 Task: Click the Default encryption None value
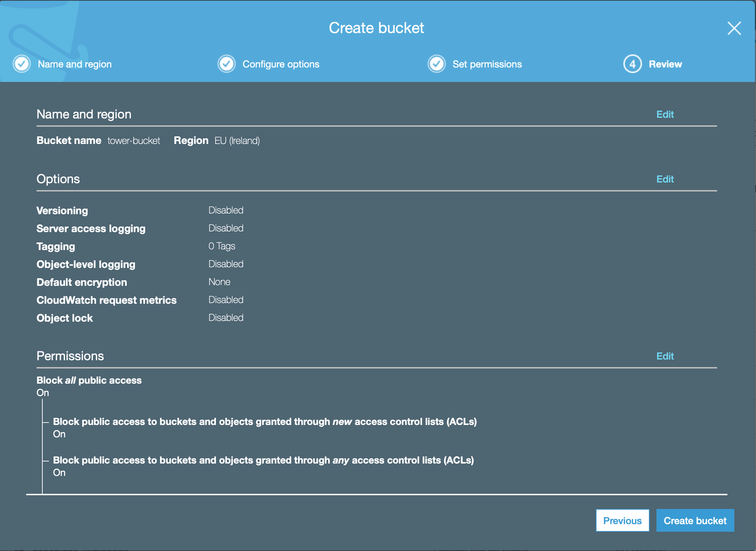click(219, 282)
